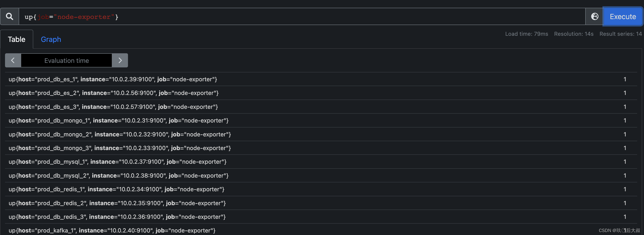This screenshot has height=235, width=644.
Task: Select the Table tab
Action: (16, 39)
